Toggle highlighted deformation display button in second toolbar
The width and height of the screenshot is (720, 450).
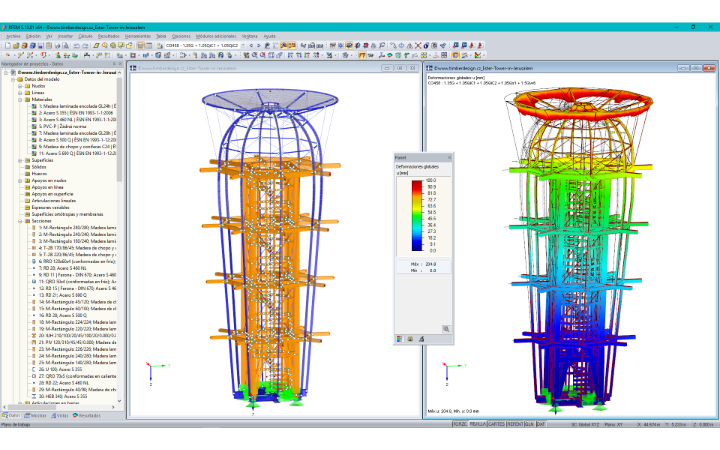tap(362, 55)
